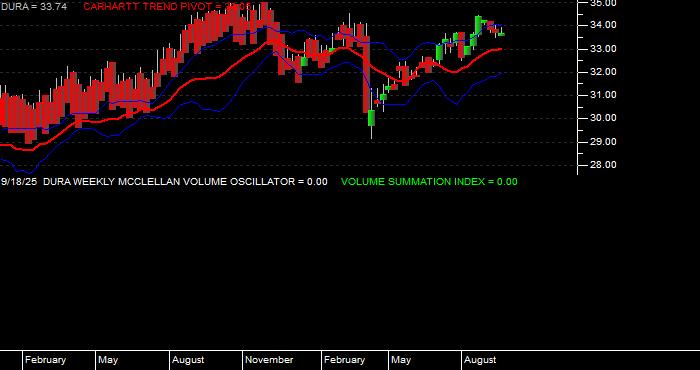This screenshot has height=370, width=700.
Task: Click the 28.00 price axis label
Action: (603, 165)
